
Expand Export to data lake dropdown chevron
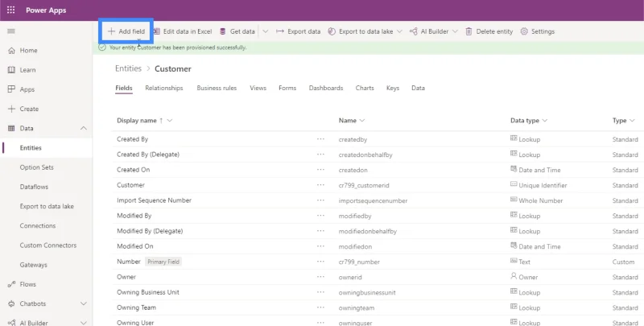(399, 31)
